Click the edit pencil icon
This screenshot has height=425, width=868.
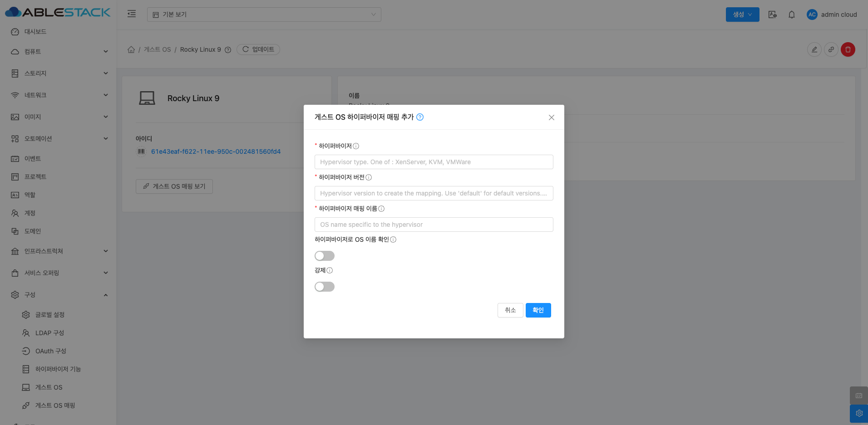[x=814, y=49]
